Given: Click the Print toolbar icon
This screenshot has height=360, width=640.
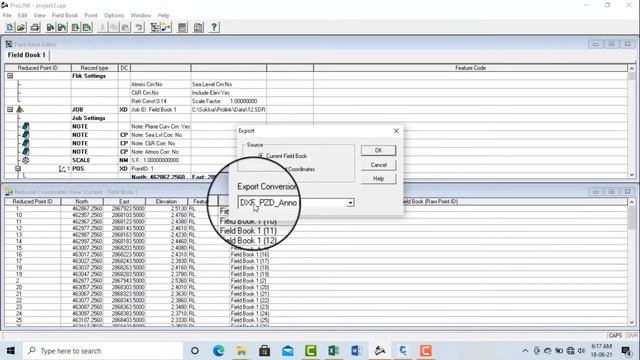Looking at the screenshot, I should pyautogui.click(x=35, y=27).
